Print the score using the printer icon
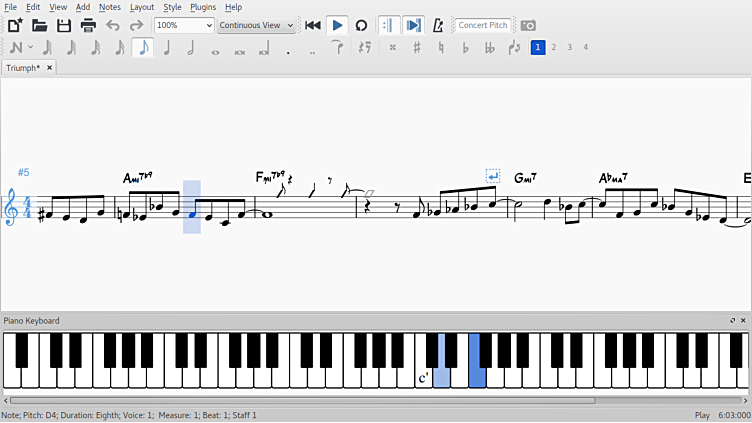 coord(88,25)
